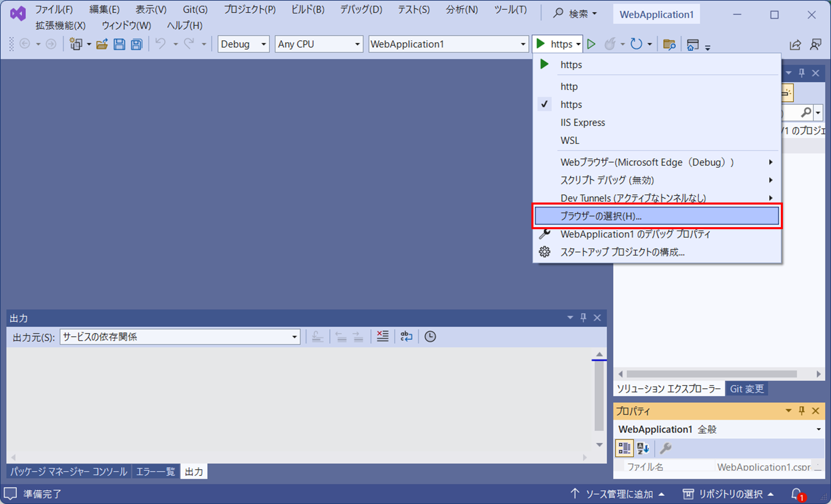This screenshot has height=504, width=831.
Task: Toggle categorized view in Properties panel
Action: click(x=624, y=448)
